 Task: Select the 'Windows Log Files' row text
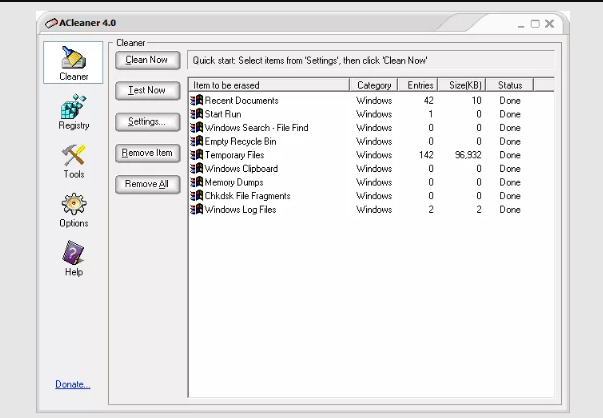(x=240, y=210)
